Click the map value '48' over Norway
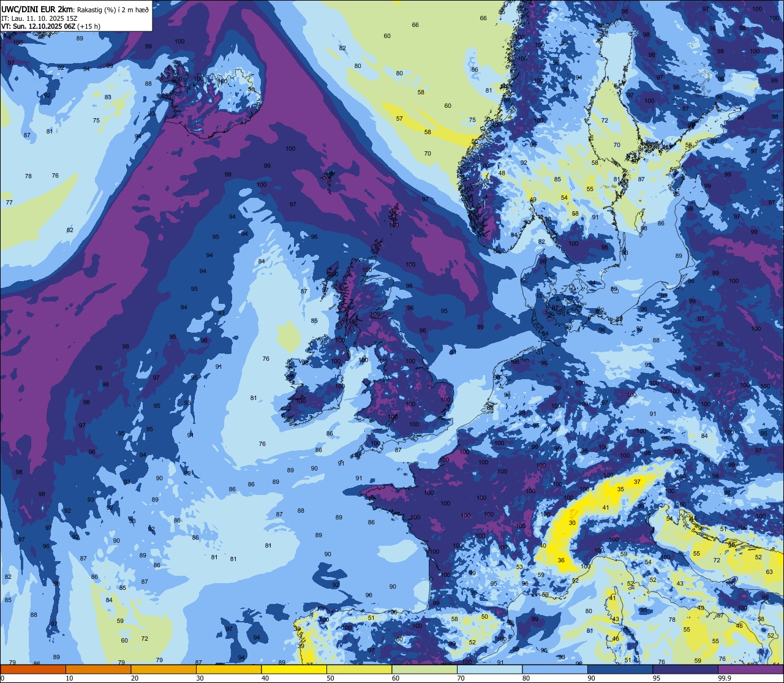 tap(502, 173)
